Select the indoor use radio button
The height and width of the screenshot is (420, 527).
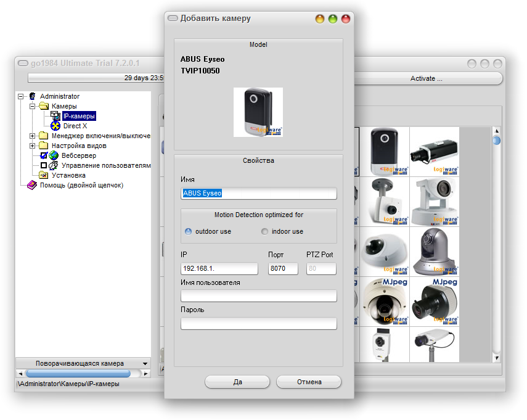tap(265, 232)
